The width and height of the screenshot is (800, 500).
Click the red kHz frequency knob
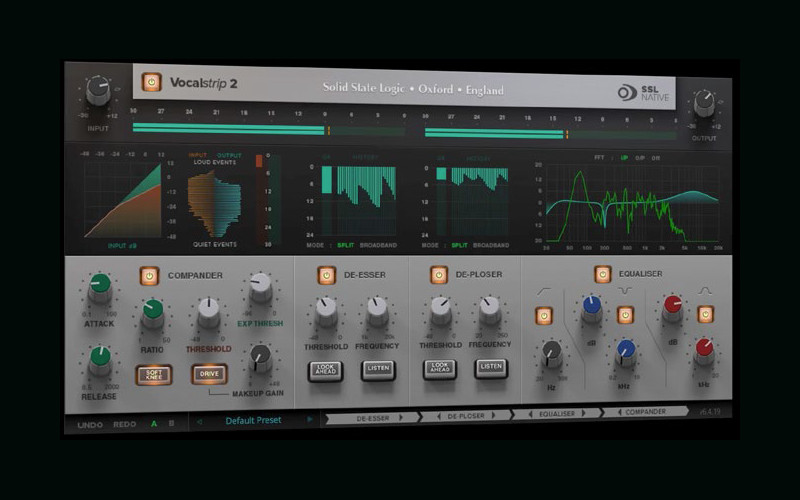point(705,351)
